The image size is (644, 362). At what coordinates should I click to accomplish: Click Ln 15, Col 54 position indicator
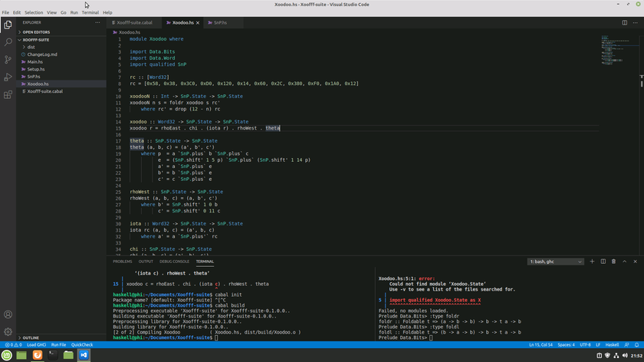point(540,344)
